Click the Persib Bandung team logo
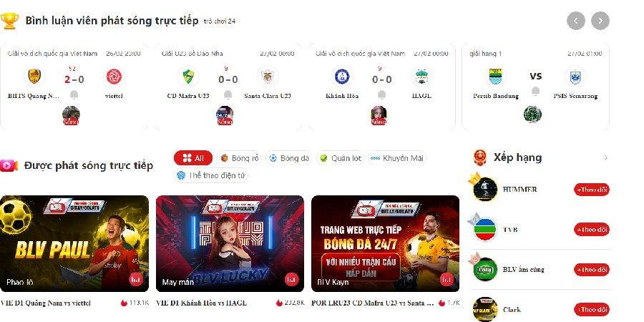644x322 pixels. [x=496, y=77]
